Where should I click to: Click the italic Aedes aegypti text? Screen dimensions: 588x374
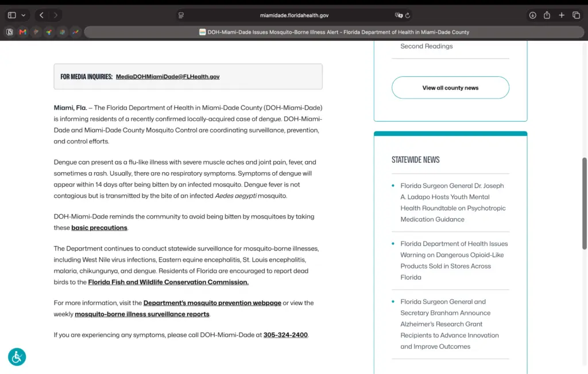[x=236, y=196]
